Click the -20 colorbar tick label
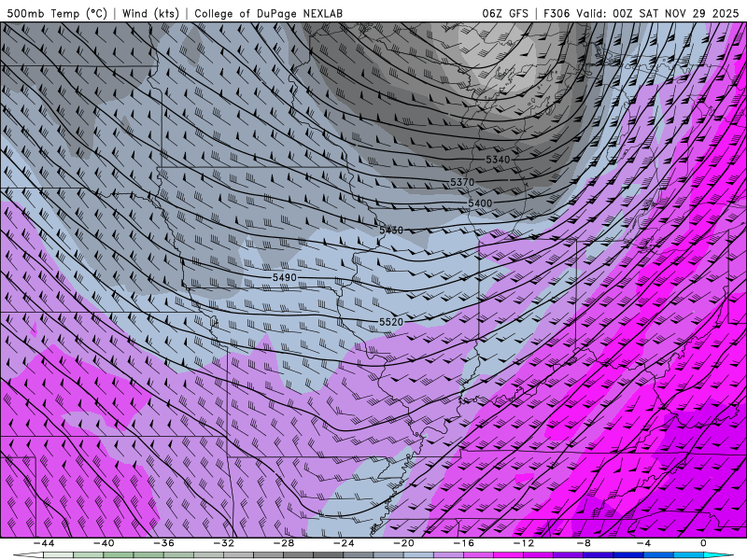The height and width of the screenshot is (560, 747). click(x=404, y=543)
